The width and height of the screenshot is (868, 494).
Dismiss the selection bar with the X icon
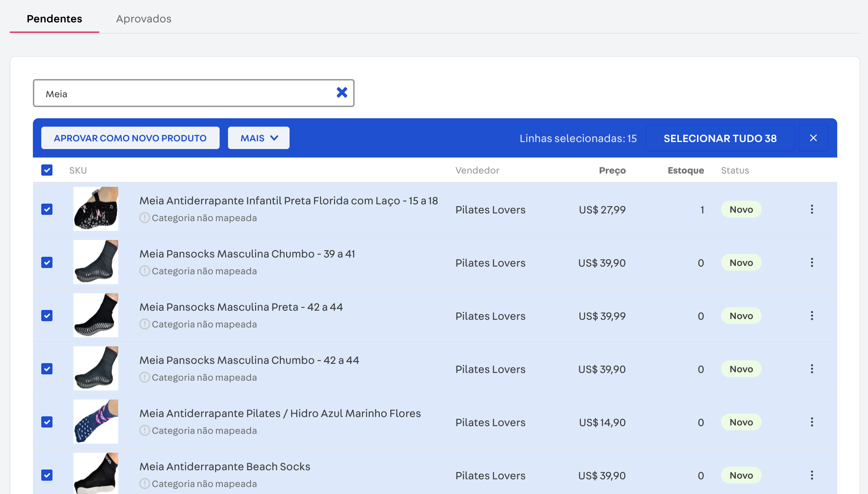pyautogui.click(x=813, y=138)
